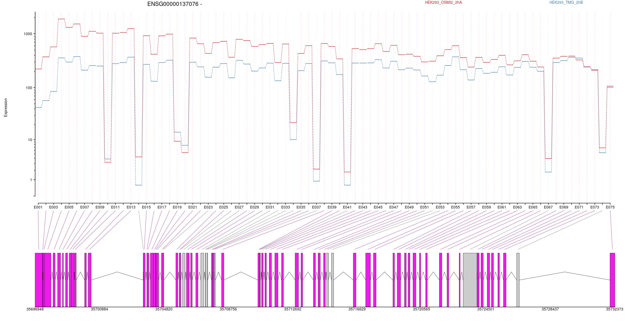The image size is (644, 322).
Task: Click exon label E071
Action: (x=579, y=207)
